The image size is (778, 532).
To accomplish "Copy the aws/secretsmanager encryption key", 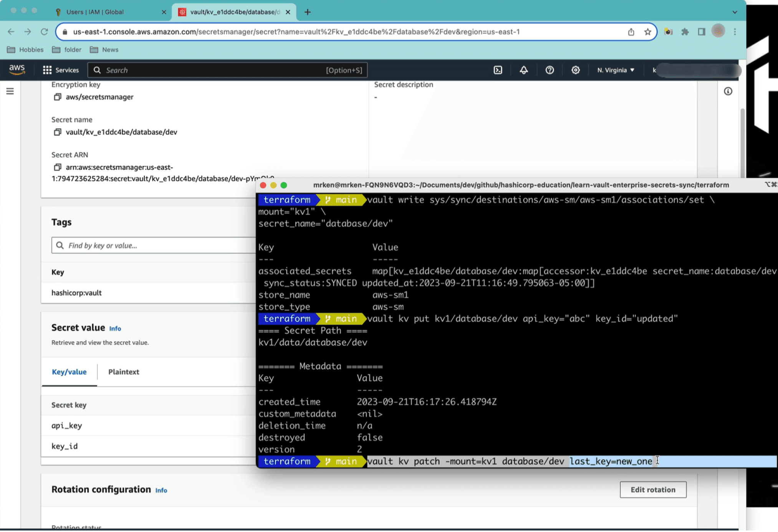I will (x=58, y=97).
